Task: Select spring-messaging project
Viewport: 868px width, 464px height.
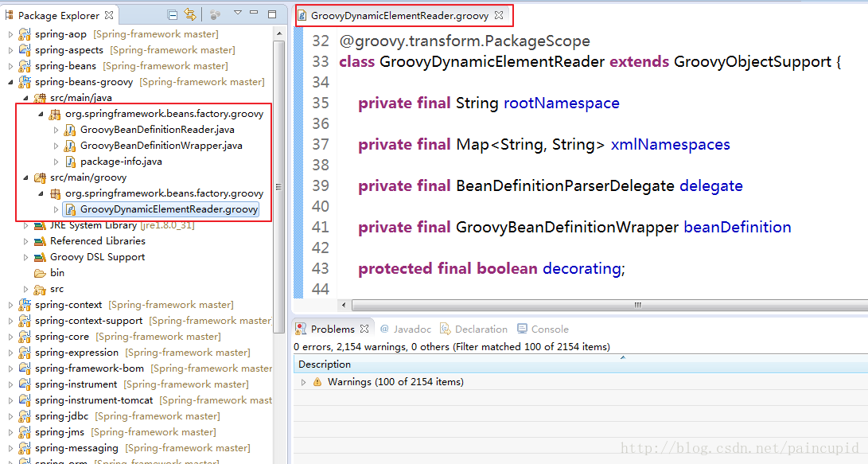Action: point(76,448)
